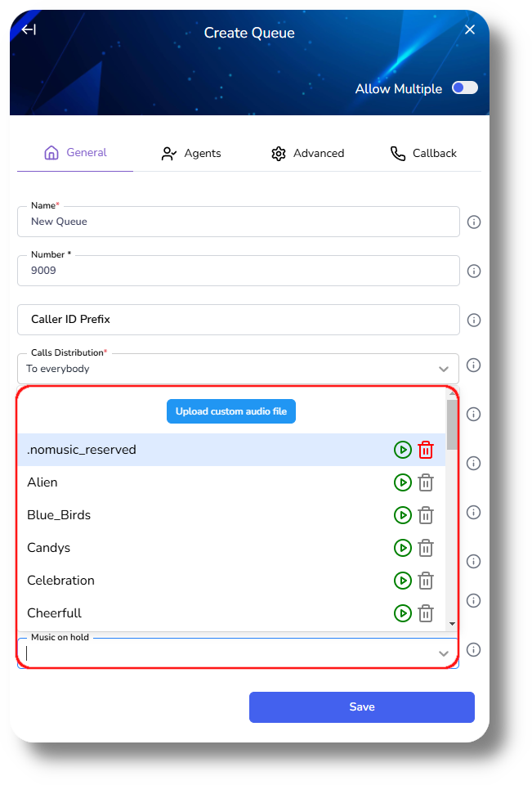Screen dimensions: 532x785
Task: Play the Candys music preview
Action: click(x=402, y=548)
